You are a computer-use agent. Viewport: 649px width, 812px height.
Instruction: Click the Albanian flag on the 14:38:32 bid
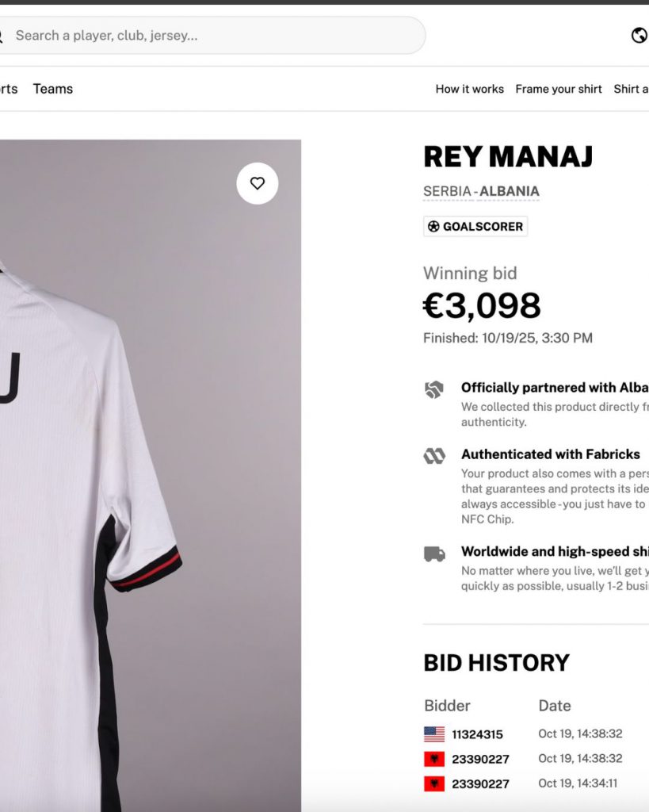434,759
